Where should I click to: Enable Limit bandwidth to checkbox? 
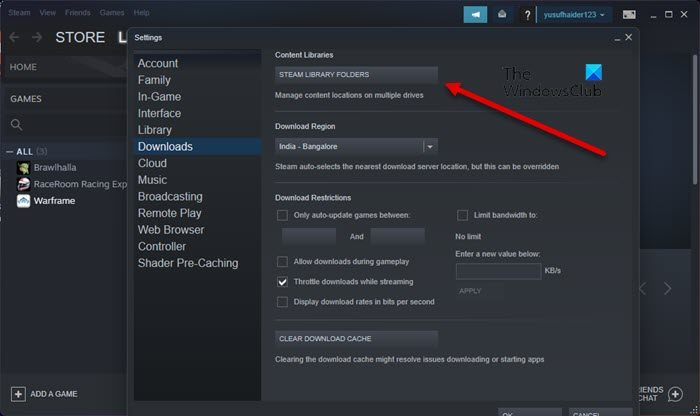pyautogui.click(x=462, y=216)
